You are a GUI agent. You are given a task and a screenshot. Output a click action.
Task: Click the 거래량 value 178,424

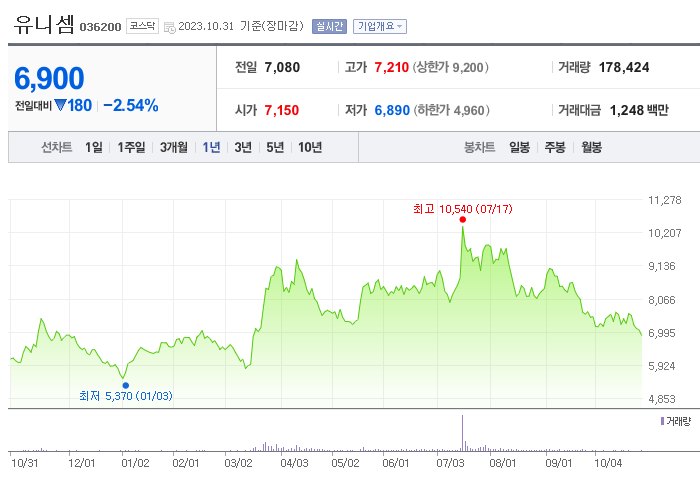tap(624, 67)
